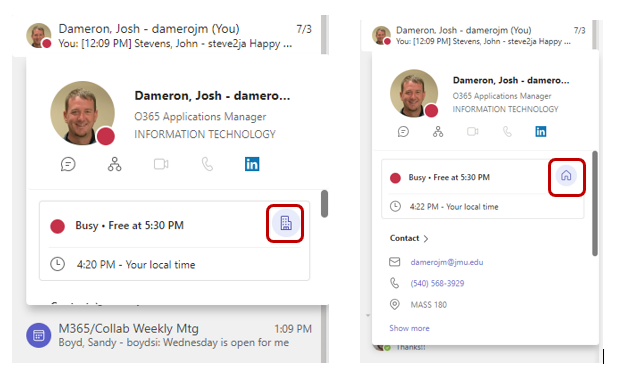
Task: Open LinkedIn icon in left profile card
Action: pos(252,164)
